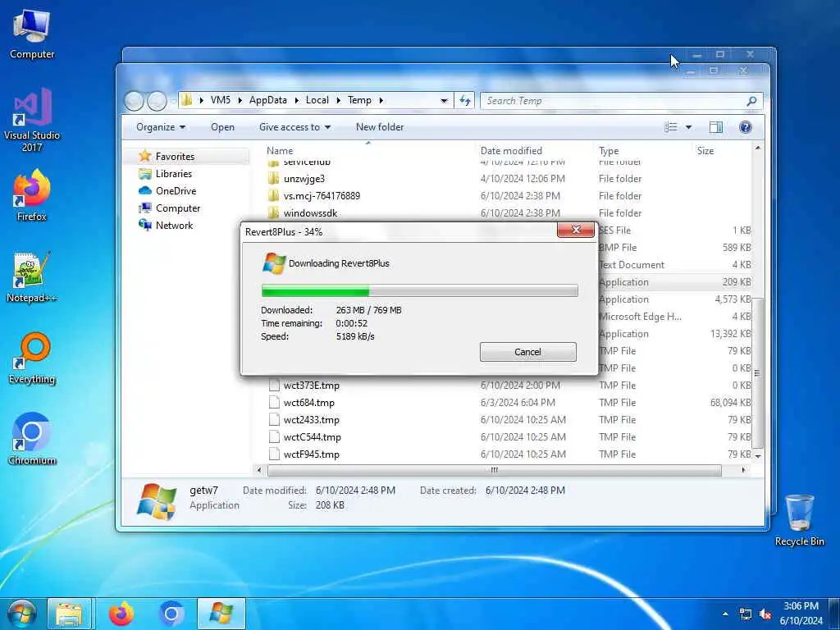Launch Visual Studio 2017 desktop shortcut
This screenshot has height=630, width=840.
32,120
